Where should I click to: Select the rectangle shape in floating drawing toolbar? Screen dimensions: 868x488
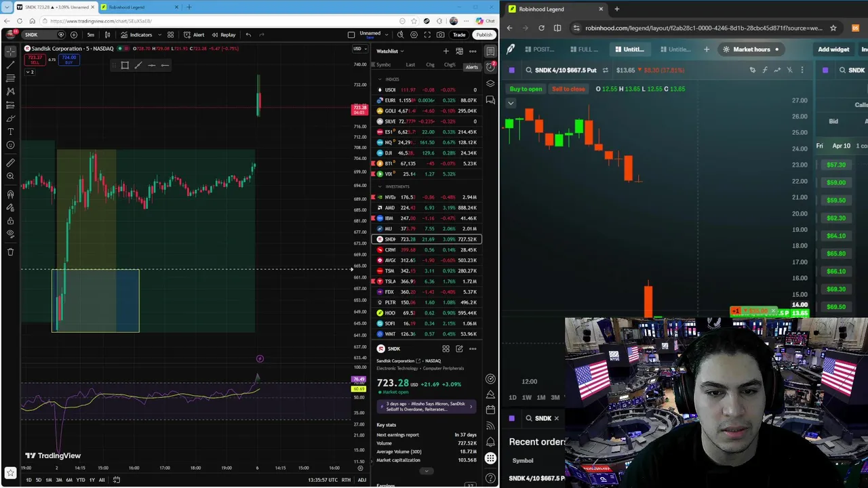(x=125, y=65)
